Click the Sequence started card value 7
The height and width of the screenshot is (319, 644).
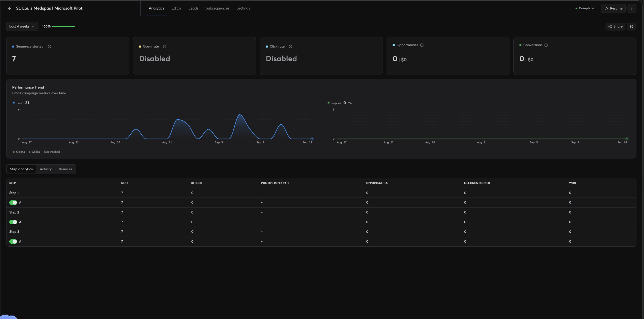pyautogui.click(x=14, y=59)
